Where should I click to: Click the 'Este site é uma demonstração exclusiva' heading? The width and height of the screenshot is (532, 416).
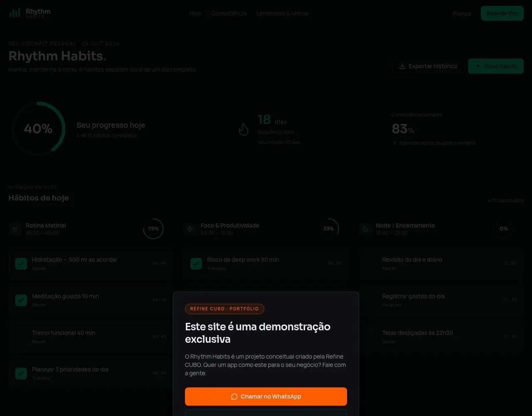[258, 333]
